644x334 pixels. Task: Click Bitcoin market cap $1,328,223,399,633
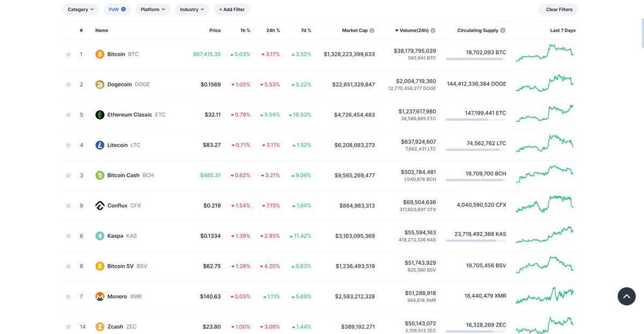click(x=349, y=54)
